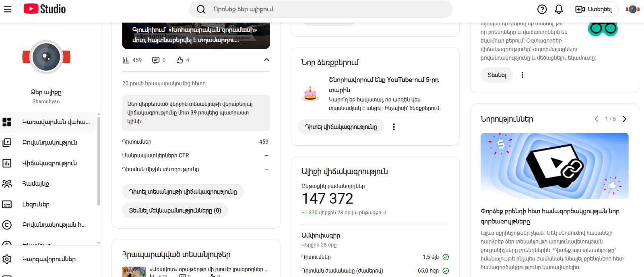This screenshot has width=644, height=277.
Task: Click the news card illustration thumbnail
Action: click(x=554, y=166)
